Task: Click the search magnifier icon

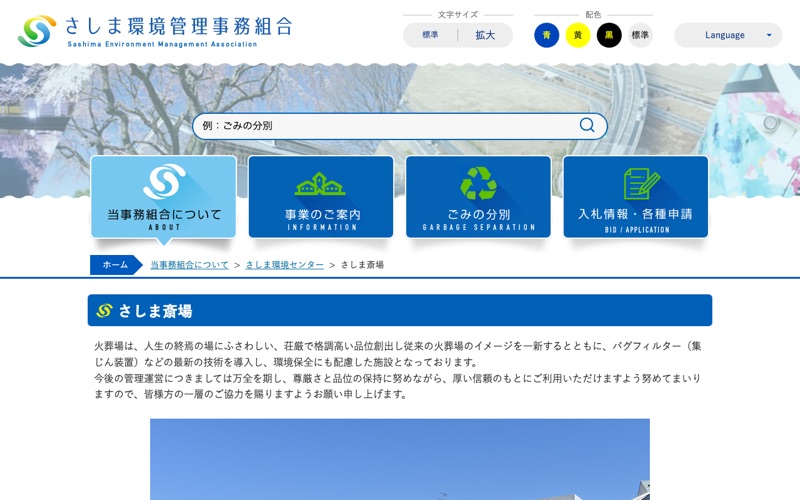Action: (587, 125)
